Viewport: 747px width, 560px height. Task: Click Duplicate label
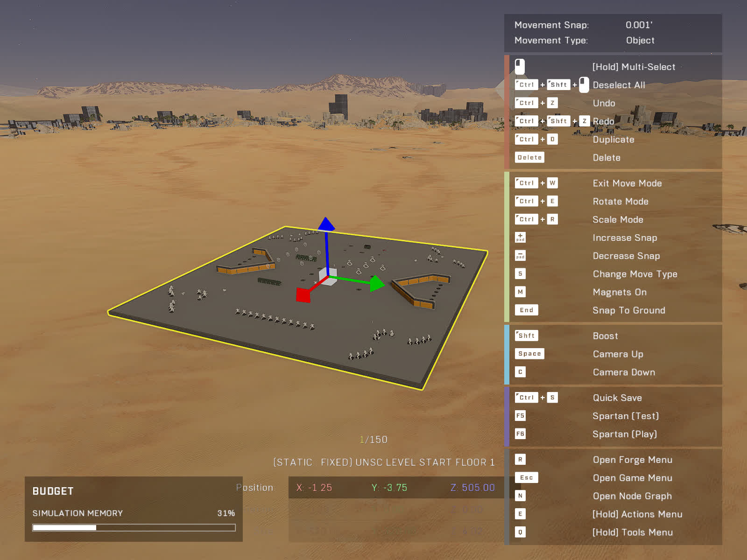[613, 140]
